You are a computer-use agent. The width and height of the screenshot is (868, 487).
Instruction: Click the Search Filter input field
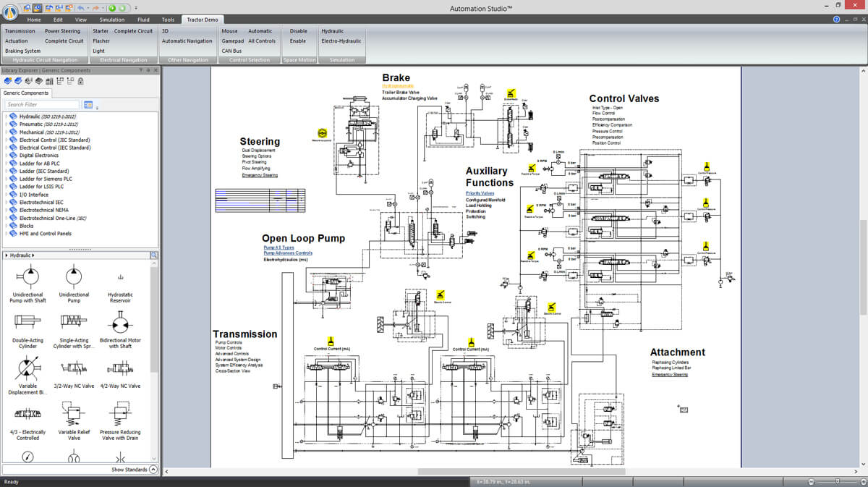point(42,105)
